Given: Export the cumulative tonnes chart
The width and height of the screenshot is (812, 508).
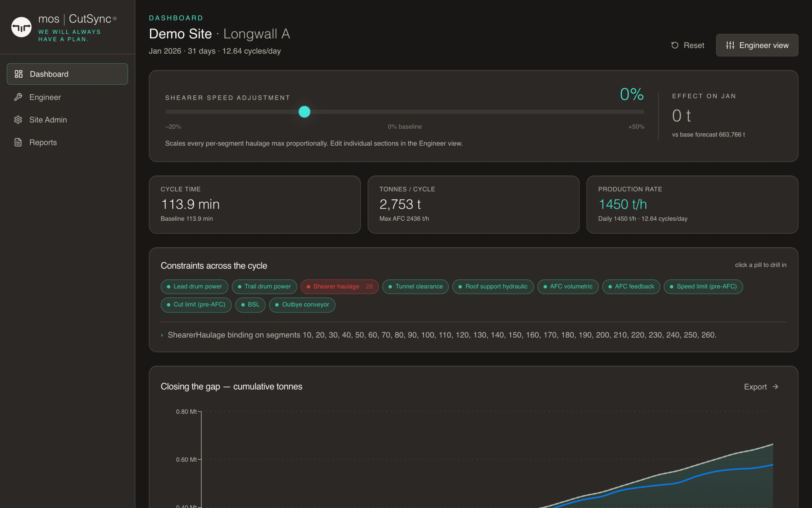Looking at the screenshot, I should coord(761,387).
